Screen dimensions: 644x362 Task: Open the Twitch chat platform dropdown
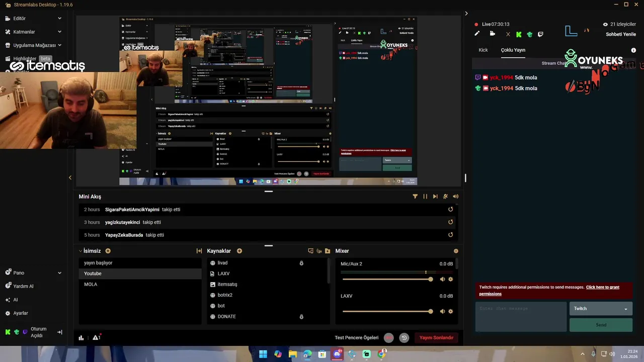tap(601, 309)
